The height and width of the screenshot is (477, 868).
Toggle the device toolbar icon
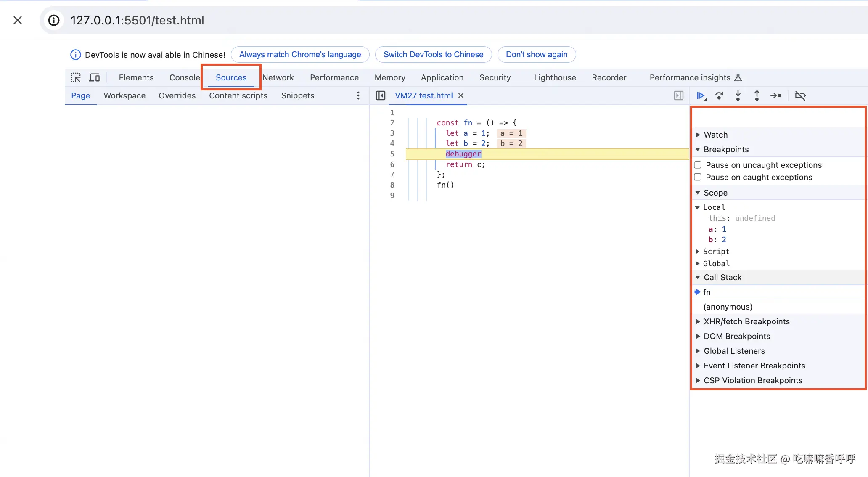(x=94, y=77)
